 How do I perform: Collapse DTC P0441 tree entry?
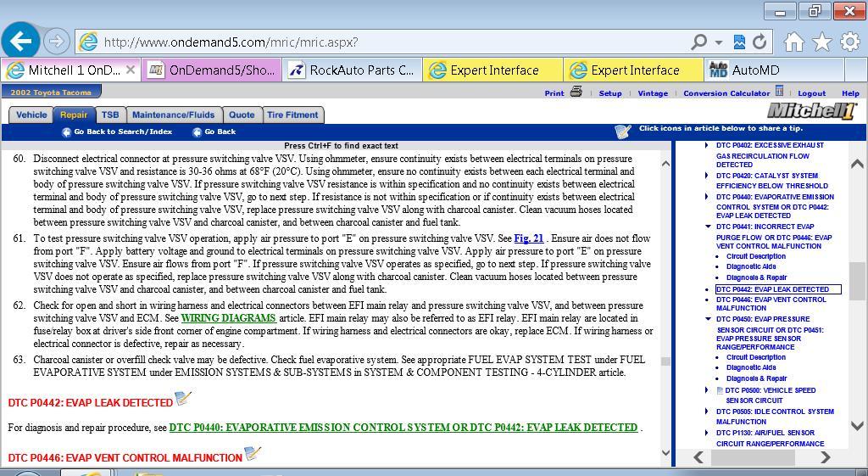coord(708,227)
